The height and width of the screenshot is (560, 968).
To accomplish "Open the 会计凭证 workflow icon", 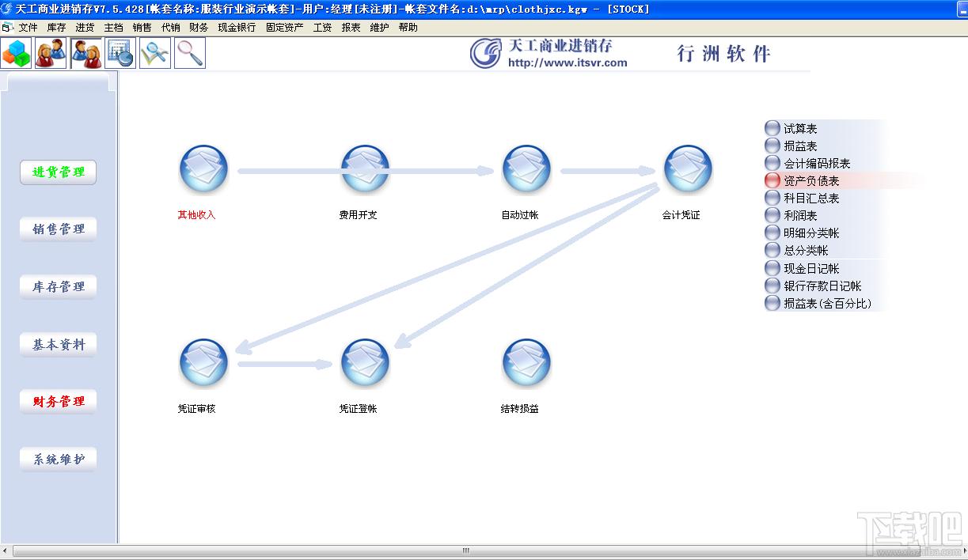I will click(x=688, y=169).
